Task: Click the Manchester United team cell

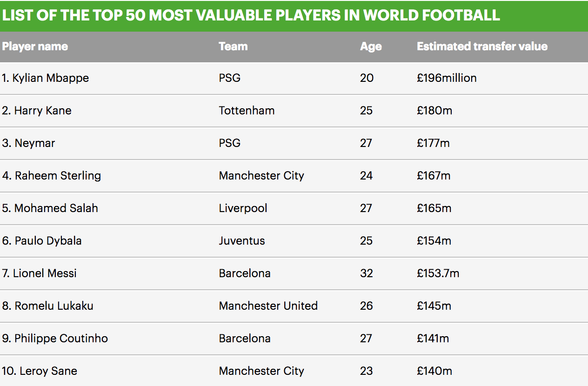Action: point(268,306)
